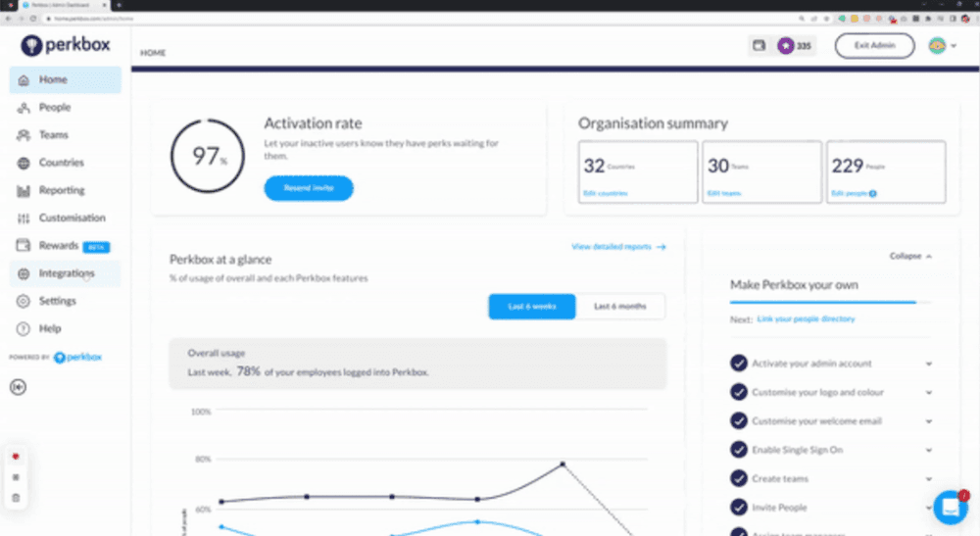Screen dimensions: 980x536
Task: Open View detailed reports link
Action: click(618, 247)
